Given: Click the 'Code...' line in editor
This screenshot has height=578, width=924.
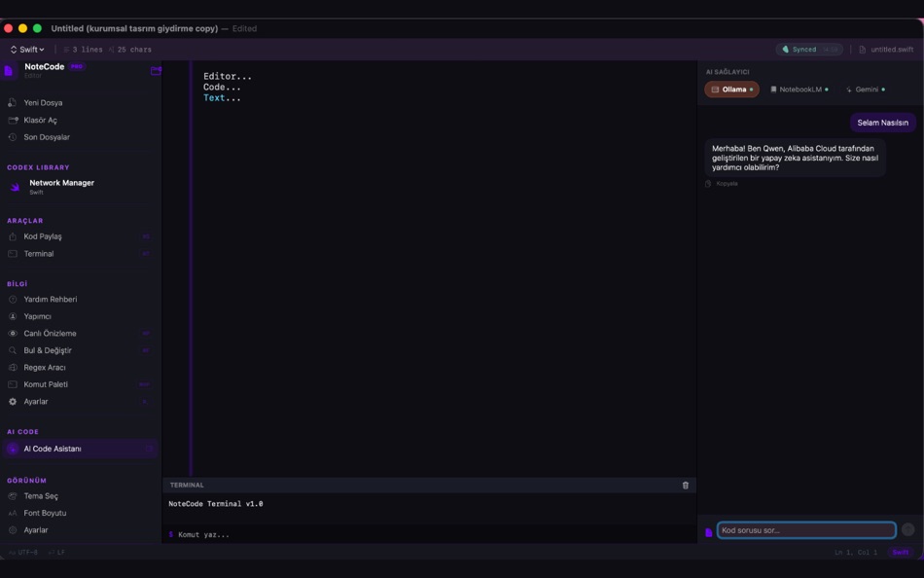Looking at the screenshot, I should (222, 87).
